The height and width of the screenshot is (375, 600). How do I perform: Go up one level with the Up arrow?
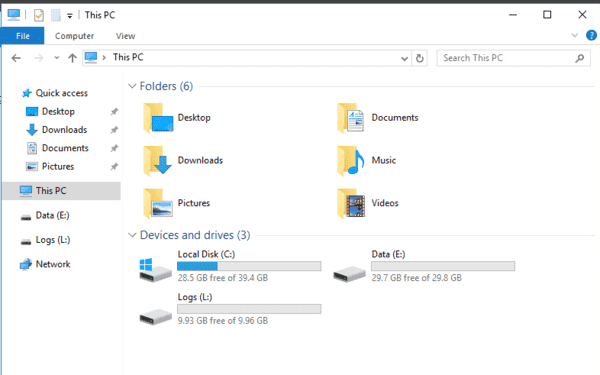pos(72,58)
